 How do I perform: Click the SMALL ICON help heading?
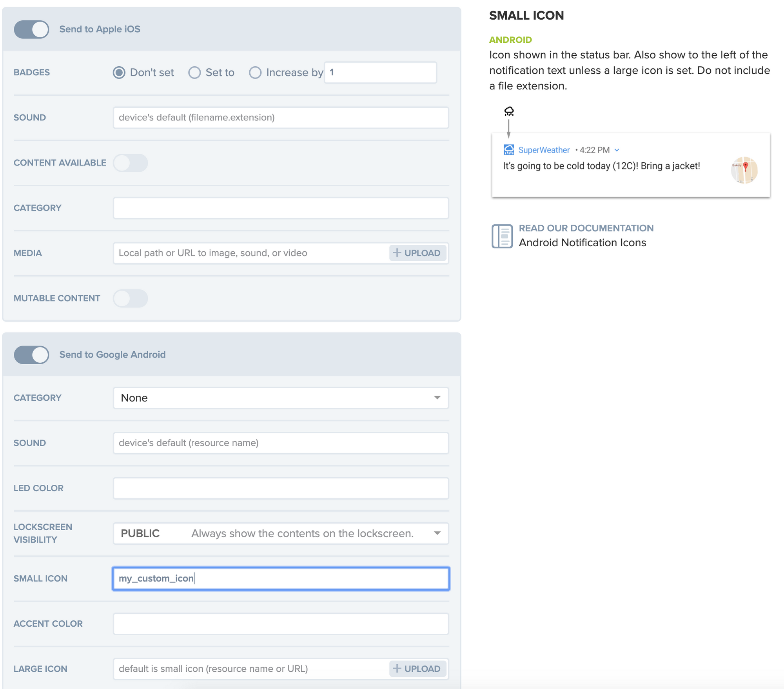(x=526, y=16)
